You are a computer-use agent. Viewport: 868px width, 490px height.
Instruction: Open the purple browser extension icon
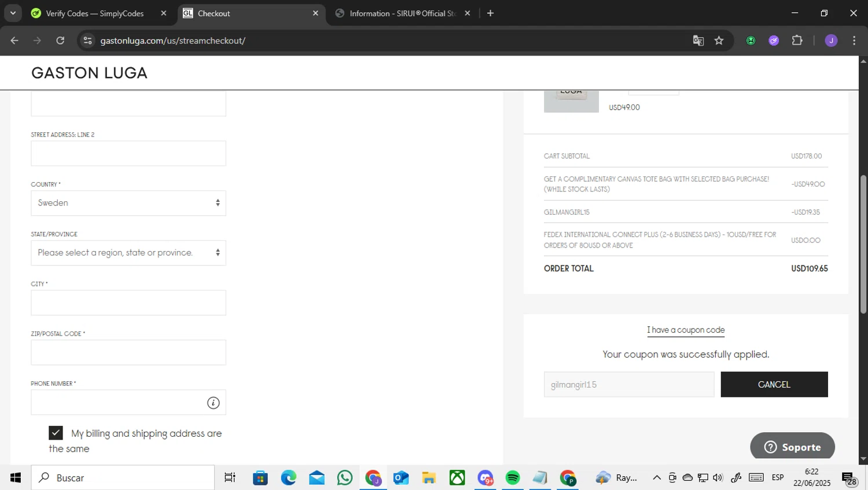coord(774,40)
